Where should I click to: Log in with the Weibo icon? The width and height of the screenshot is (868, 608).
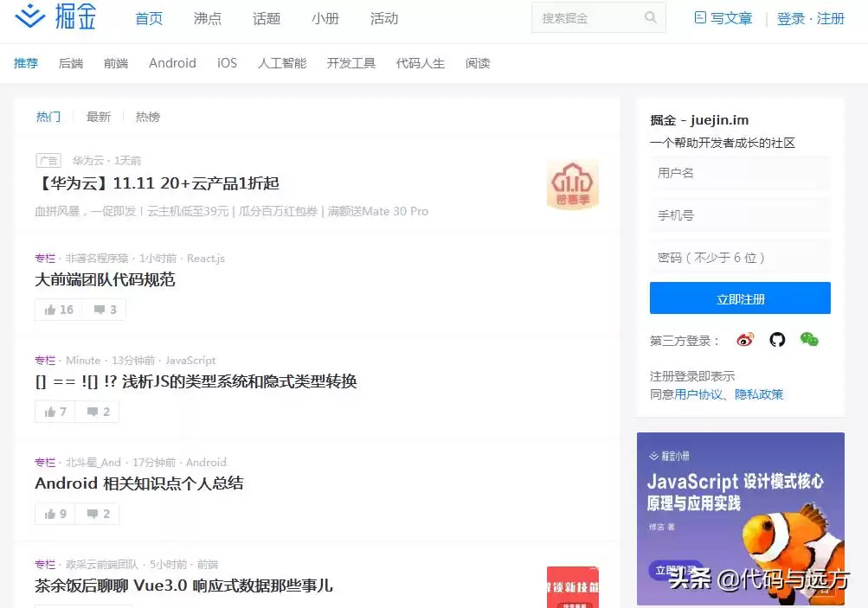[743, 340]
